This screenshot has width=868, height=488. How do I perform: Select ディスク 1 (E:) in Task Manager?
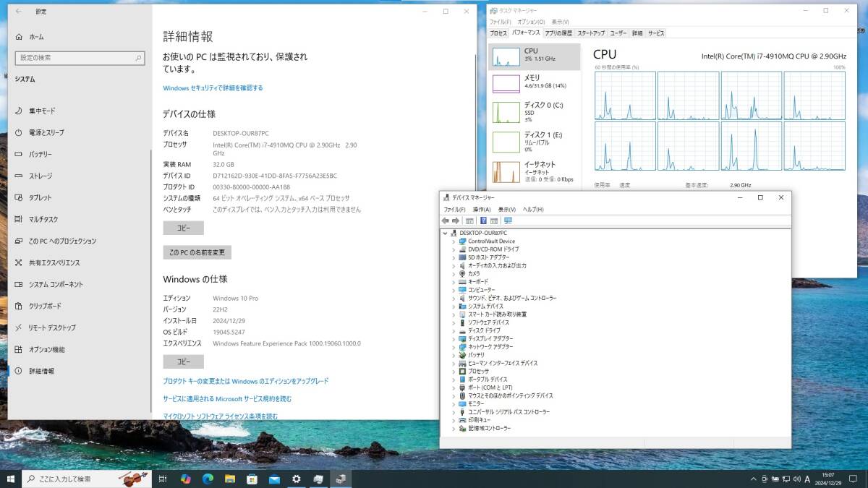(535, 142)
